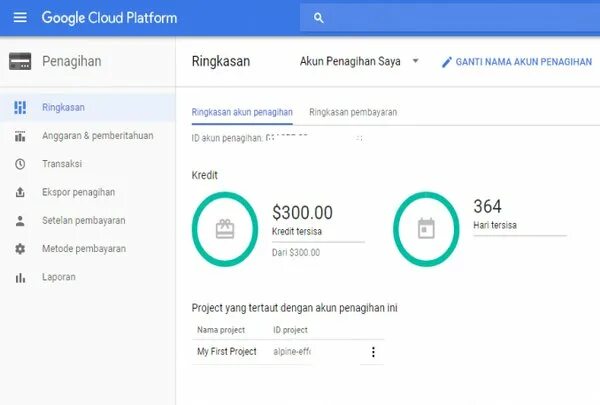Click the Kredit section label
Screen dimensions: 600x405
(x=205, y=175)
